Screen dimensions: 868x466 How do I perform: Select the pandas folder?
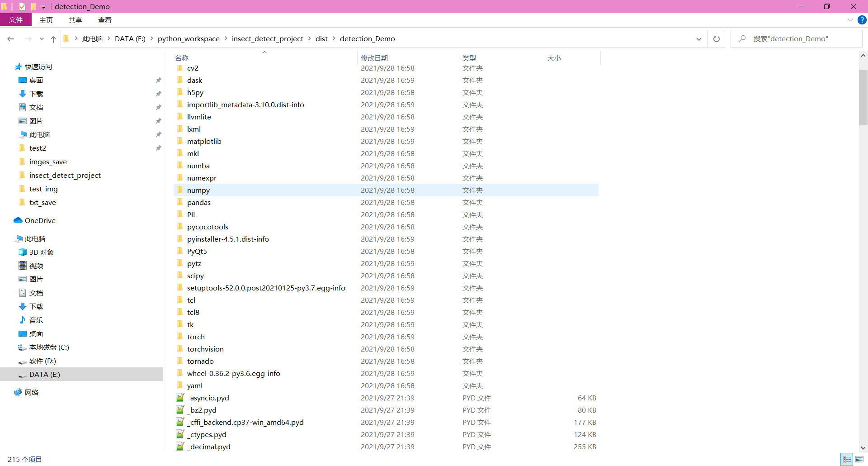pyautogui.click(x=199, y=202)
